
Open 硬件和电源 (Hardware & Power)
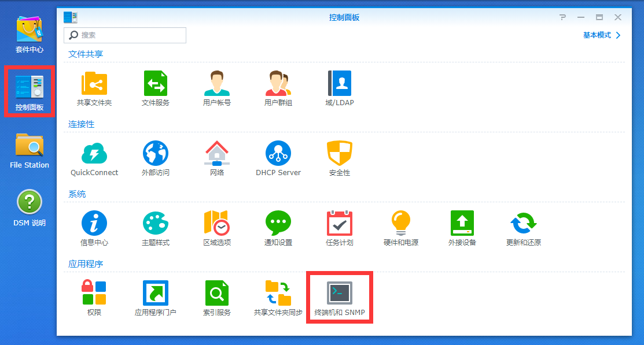pos(401,228)
